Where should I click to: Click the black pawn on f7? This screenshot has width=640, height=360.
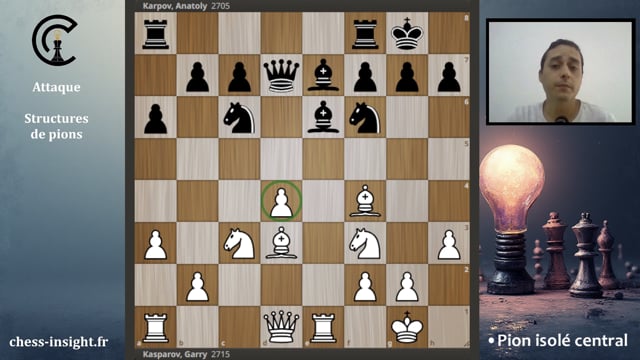[365, 77]
